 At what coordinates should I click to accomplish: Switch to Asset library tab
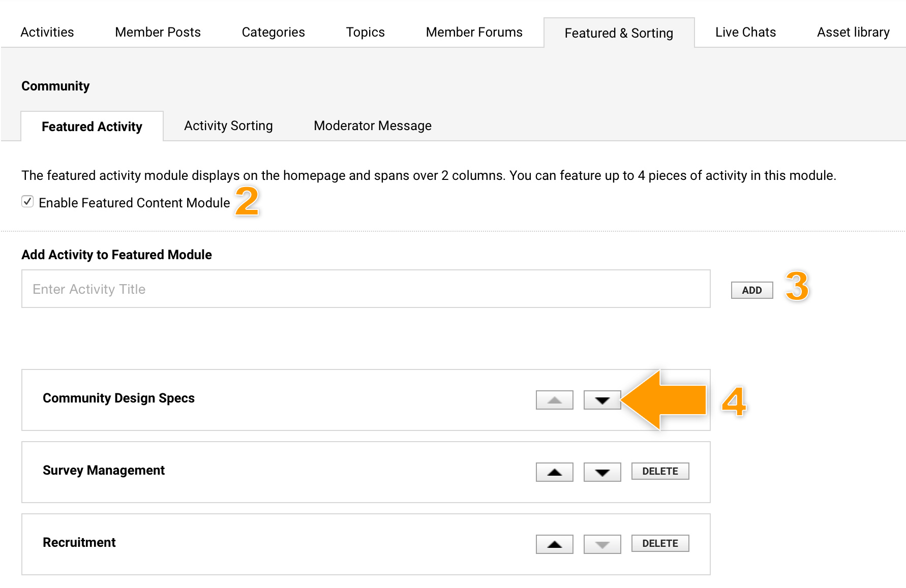[x=853, y=32]
